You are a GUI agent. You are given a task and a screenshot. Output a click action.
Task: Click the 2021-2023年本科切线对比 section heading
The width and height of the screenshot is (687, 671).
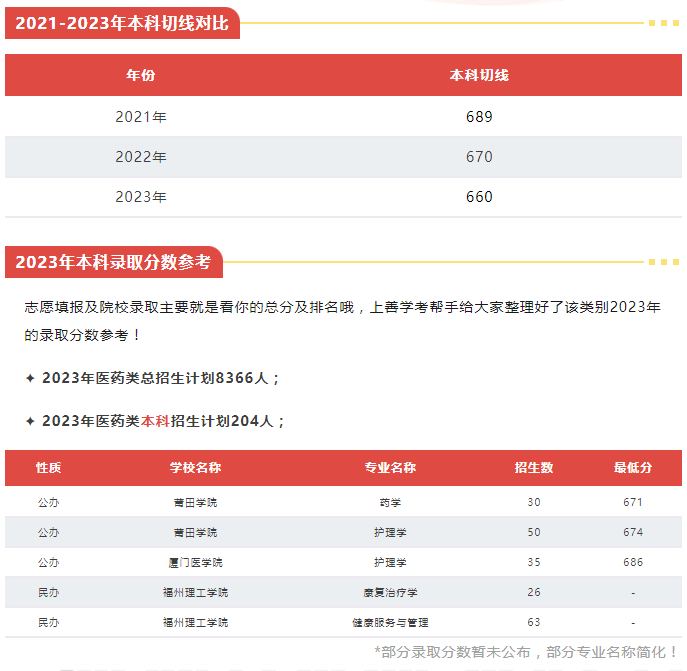[x=122, y=23]
